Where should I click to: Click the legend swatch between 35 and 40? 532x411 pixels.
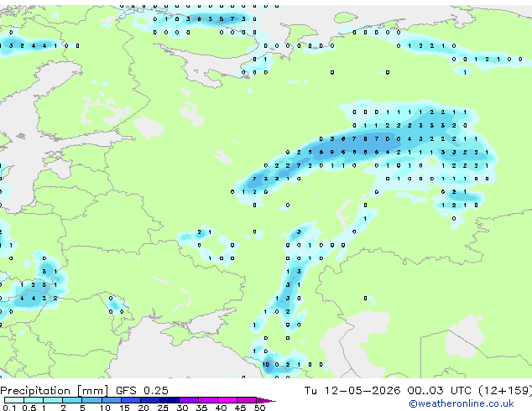pos(208,400)
